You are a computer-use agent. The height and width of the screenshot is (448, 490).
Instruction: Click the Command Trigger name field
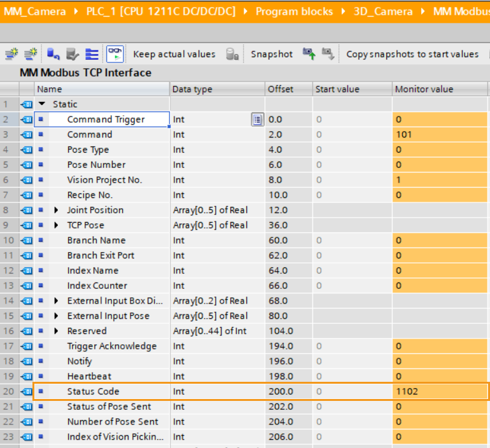(106, 120)
